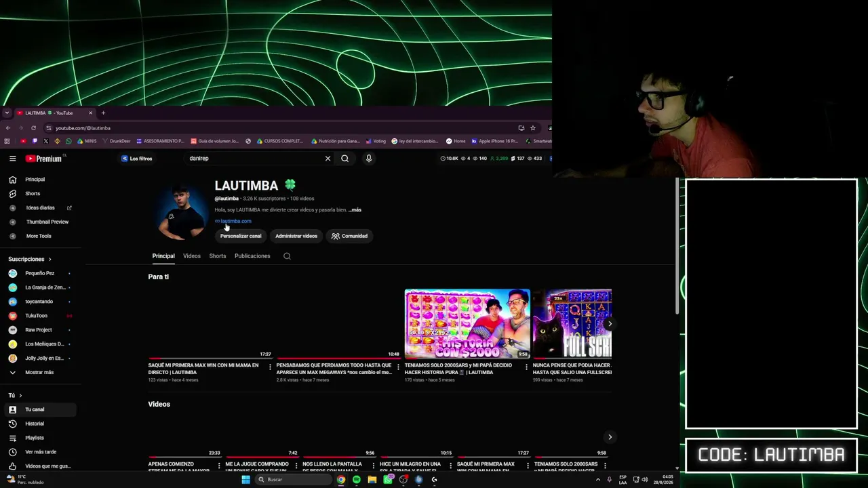Open the YouTube hamburger guide menu
The width and height of the screenshot is (868, 488).
(x=12, y=159)
